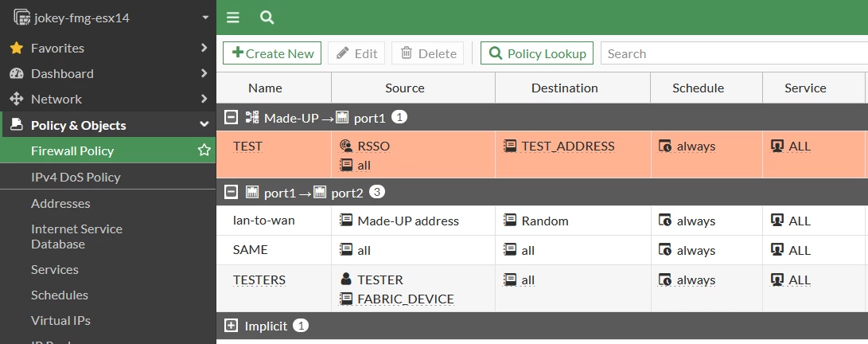Click the jokey-fmg-esx14 device icon
This screenshot has height=344, width=868.
21,18
